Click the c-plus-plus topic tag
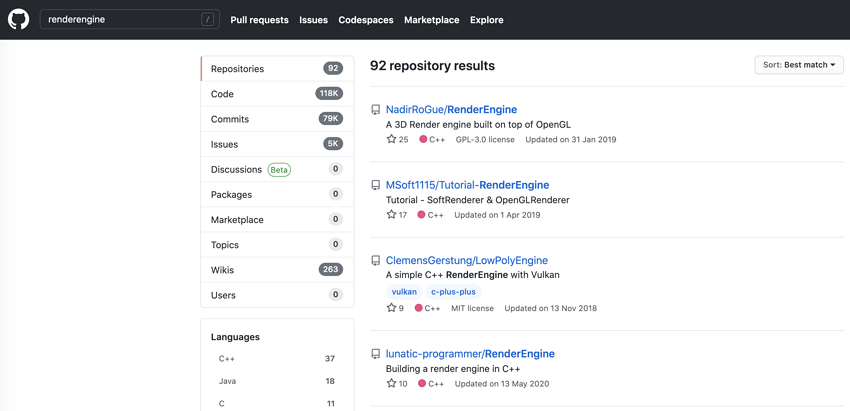Viewport: 850px width, 411px height. tap(453, 292)
